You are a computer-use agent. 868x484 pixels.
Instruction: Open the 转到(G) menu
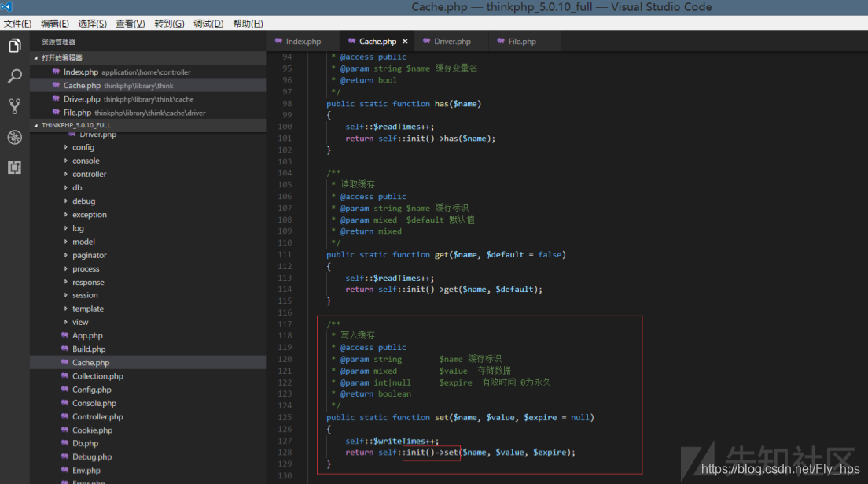tap(169, 24)
